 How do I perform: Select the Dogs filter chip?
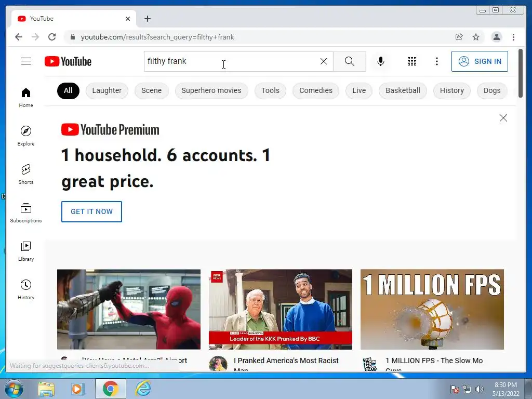point(492,90)
